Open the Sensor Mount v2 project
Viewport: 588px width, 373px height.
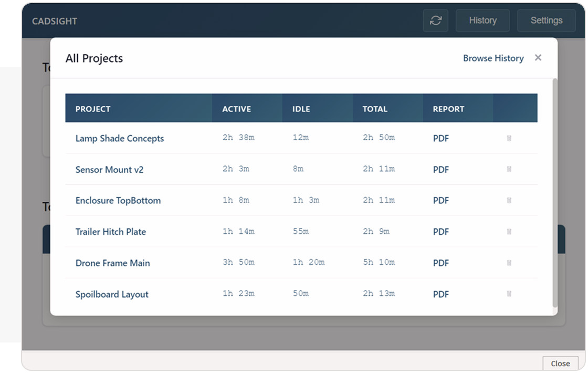(x=109, y=170)
